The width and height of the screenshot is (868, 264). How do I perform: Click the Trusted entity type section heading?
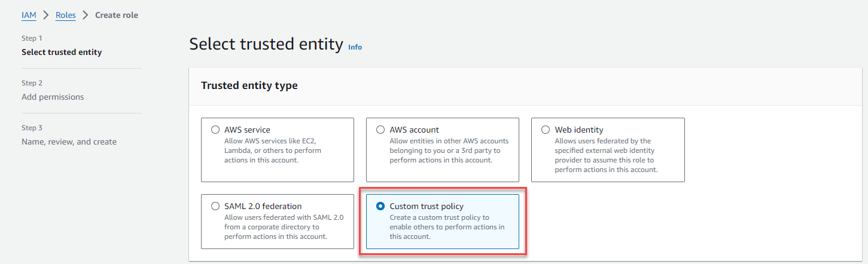(249, 85)
